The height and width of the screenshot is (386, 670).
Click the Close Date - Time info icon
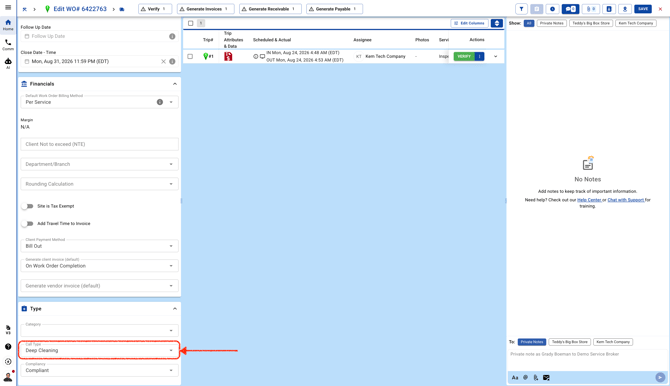coord(172,62)
